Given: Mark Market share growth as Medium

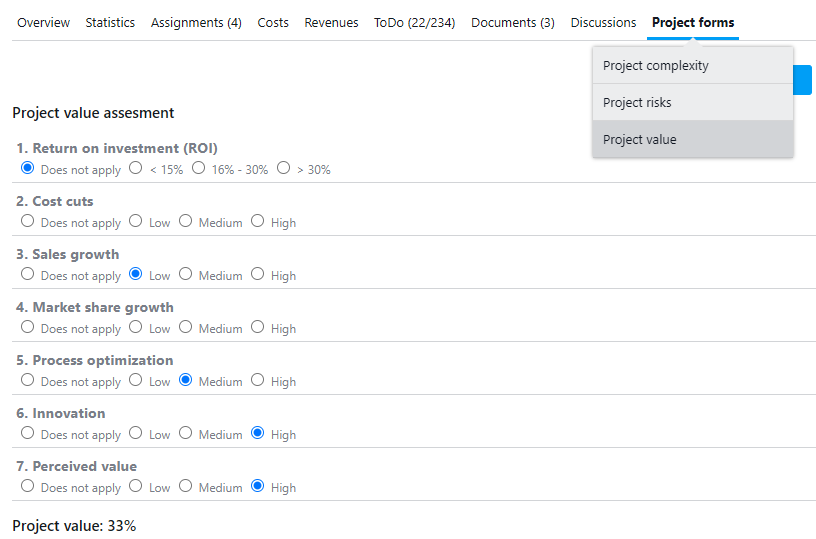Looking at the screenshot, I should pos(186,327).
